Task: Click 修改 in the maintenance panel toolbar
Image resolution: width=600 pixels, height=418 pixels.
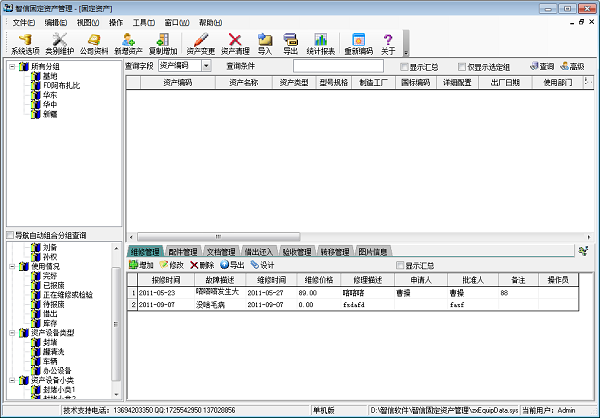Action: [172, 265]
